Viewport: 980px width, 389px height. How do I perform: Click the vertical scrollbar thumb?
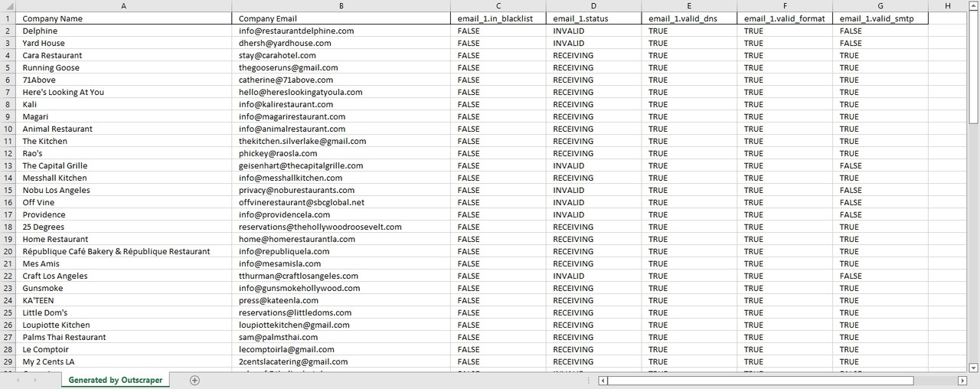tap(974, 67)
